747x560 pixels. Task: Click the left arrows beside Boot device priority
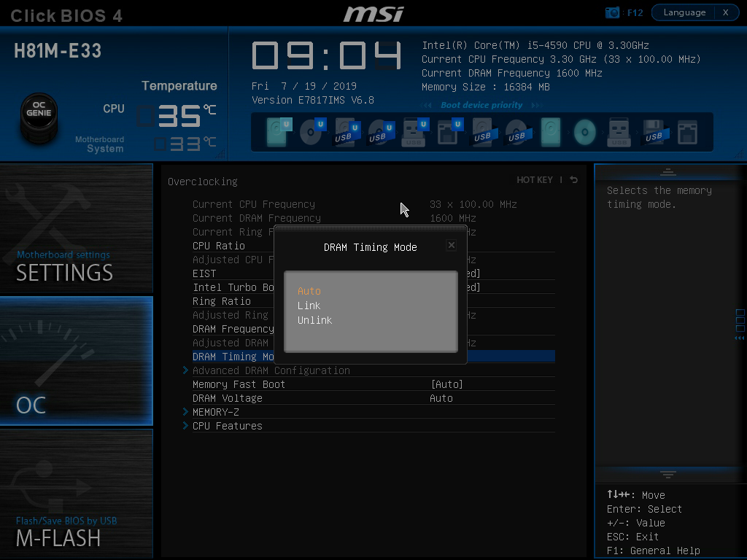coord(426,105)
